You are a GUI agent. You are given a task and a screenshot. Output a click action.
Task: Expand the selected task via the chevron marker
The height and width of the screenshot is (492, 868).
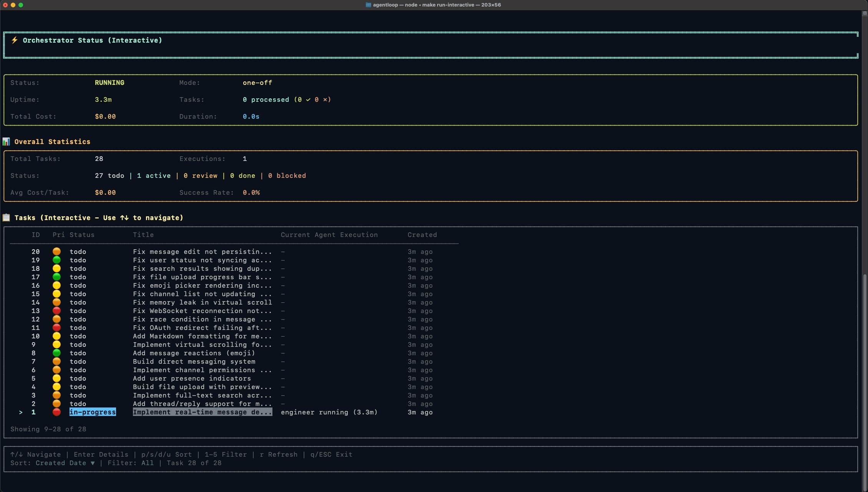[21, 412]
